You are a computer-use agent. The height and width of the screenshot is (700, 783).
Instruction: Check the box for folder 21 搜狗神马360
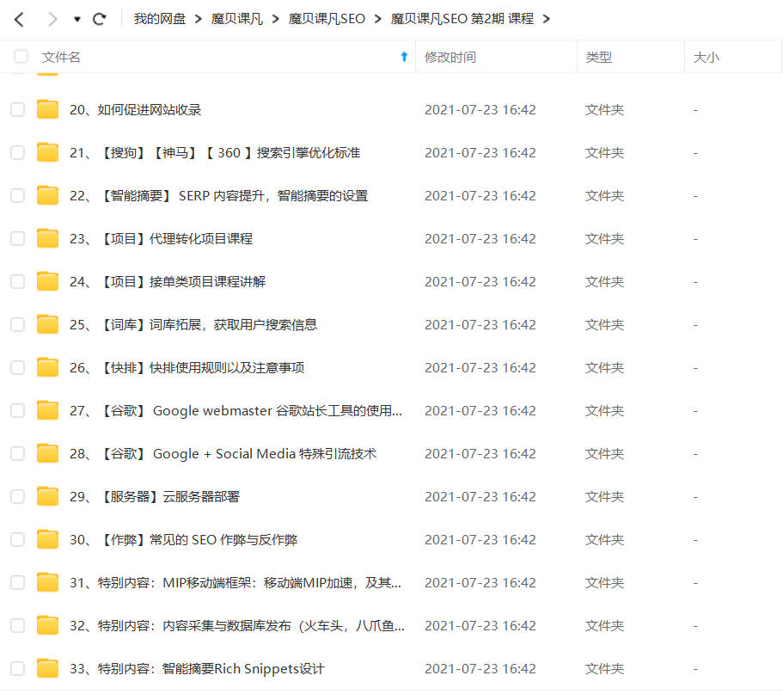pyautogui.click(x=17, y=152)
